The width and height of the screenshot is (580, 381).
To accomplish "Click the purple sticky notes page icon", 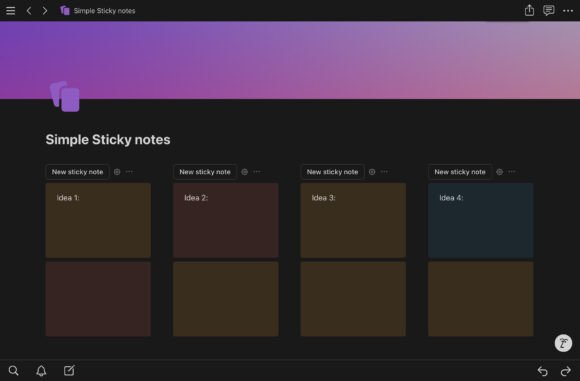I will point(65,97).
